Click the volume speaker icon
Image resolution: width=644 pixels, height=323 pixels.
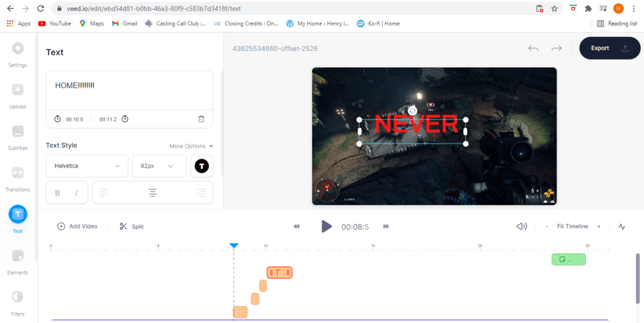point(521,227)
